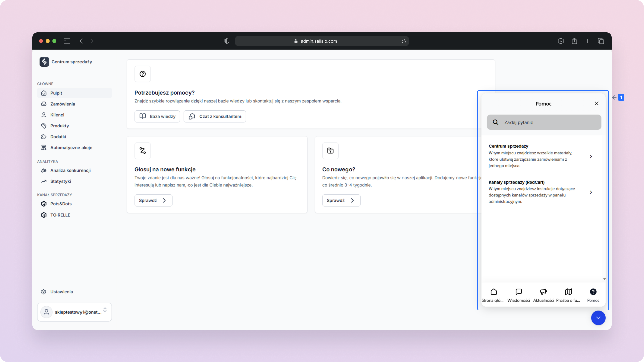Click the TO:RELLE channel icon
The width and height of the screenshot is (644, 362).
pos(44,215)
